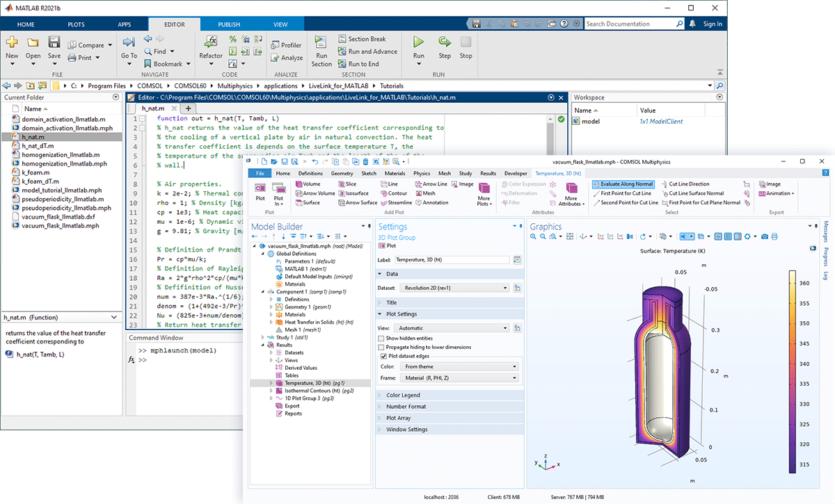This screenshot has height=504, width=835.
Task: Add a Contour plot in COMSOL
Action: pyautogui.click(x=393, y=193)
